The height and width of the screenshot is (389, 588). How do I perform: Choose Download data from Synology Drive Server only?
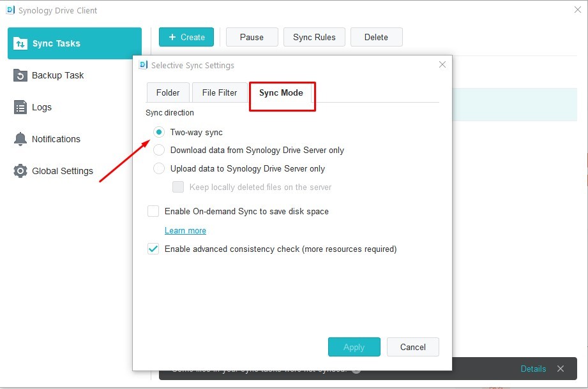tap(159, 150)
